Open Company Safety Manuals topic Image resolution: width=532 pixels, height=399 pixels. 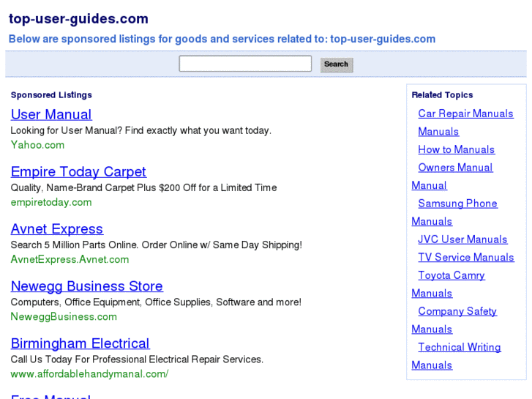[457, 311]
